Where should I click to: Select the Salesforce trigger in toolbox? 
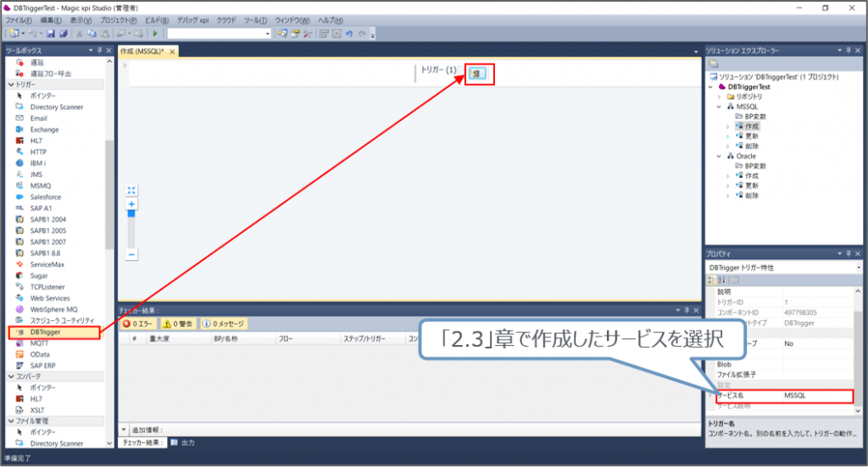(45, 197)
